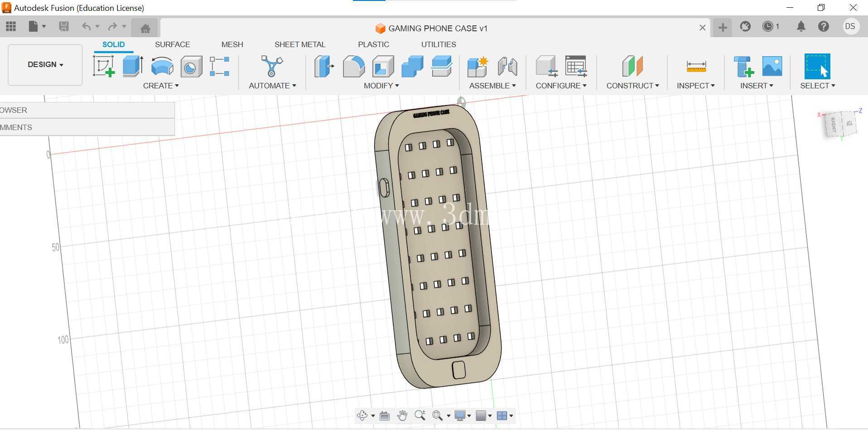This screenshot has width=868, height=430.
Task: Undo the last action
Action: click(86, 27)
